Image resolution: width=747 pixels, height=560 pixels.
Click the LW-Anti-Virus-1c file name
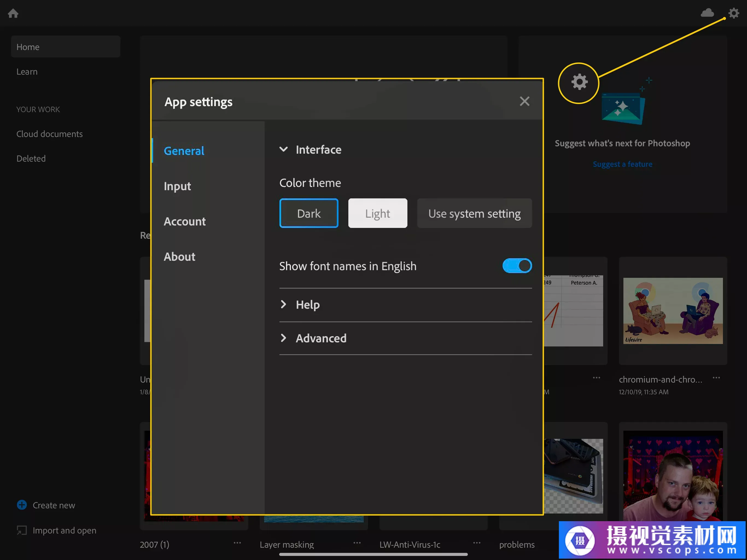(x=410, y=544)
